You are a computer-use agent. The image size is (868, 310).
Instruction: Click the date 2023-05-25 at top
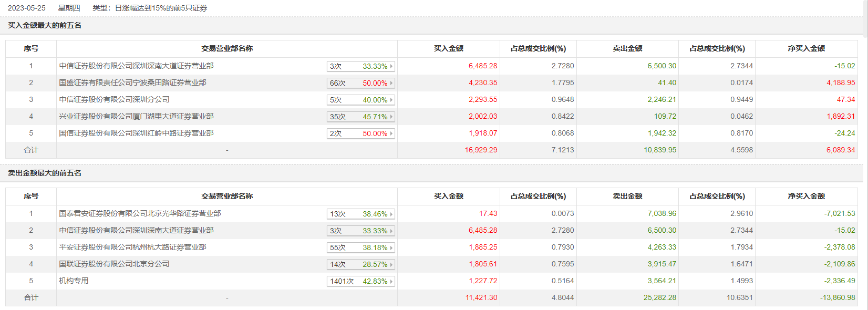tap(27, 8)
